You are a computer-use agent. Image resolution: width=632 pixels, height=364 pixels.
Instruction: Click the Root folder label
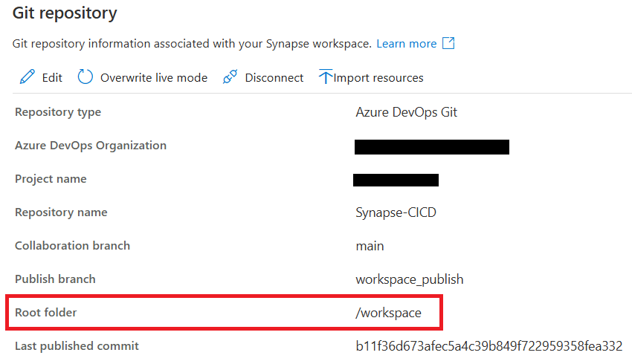[45, 313]
